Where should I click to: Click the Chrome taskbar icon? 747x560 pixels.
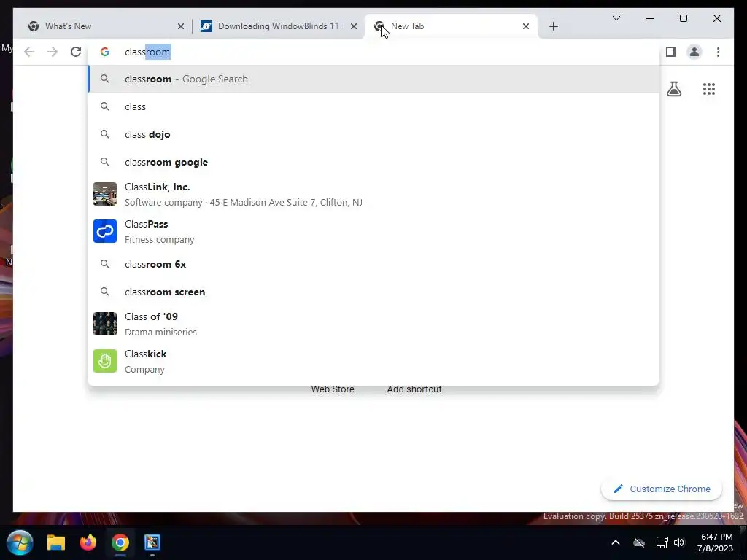click(120, 542)
